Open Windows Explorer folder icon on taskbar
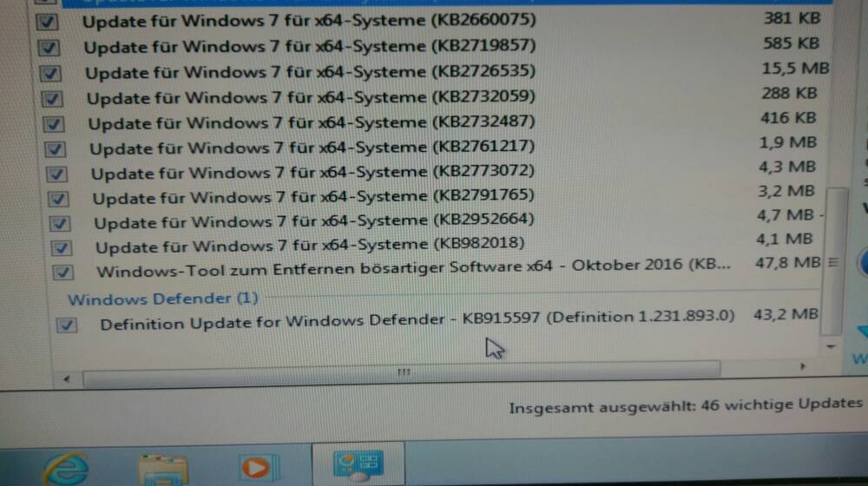This screenshot has width=868, height=486. pos(163,470)
